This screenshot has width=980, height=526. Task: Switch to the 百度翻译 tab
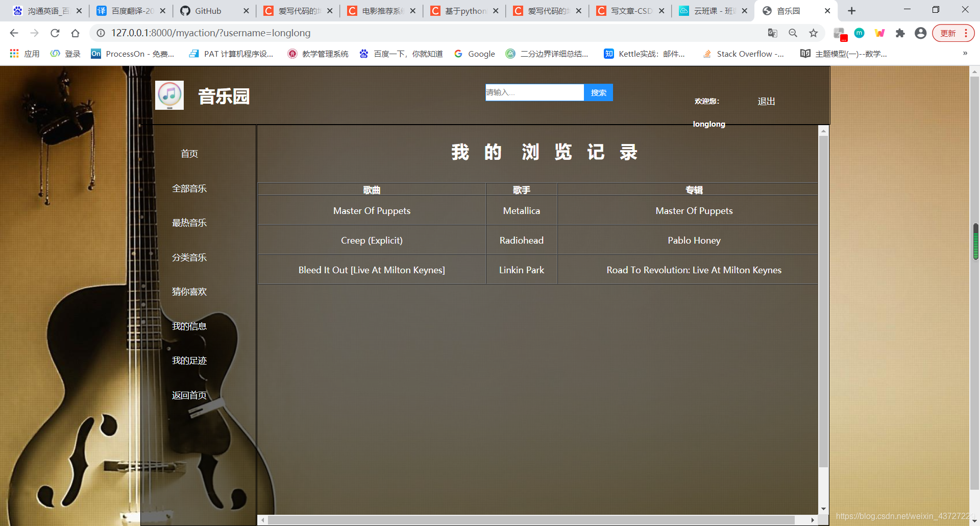pyautogui.click(x=131, y=11)
